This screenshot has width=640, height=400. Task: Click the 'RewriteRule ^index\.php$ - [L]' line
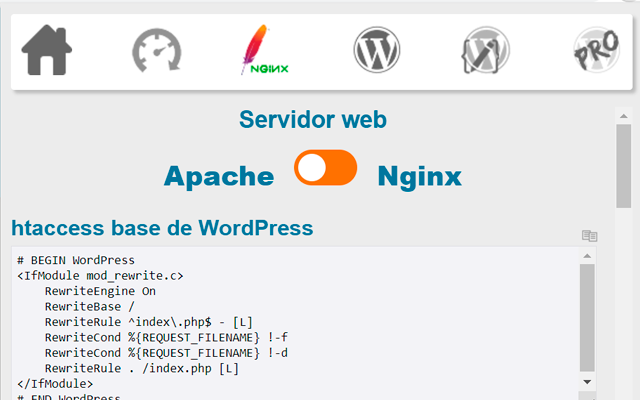point(149,322)
